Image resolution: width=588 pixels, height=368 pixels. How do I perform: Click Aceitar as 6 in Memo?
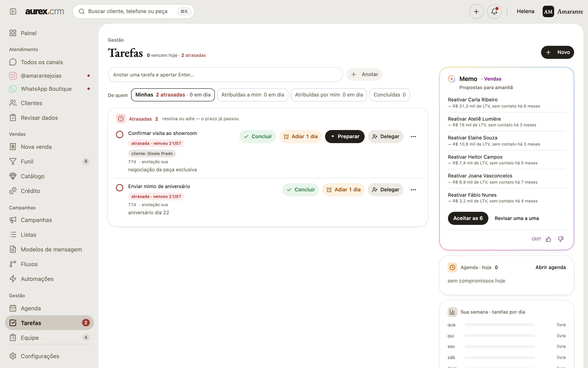coord(468,218)
